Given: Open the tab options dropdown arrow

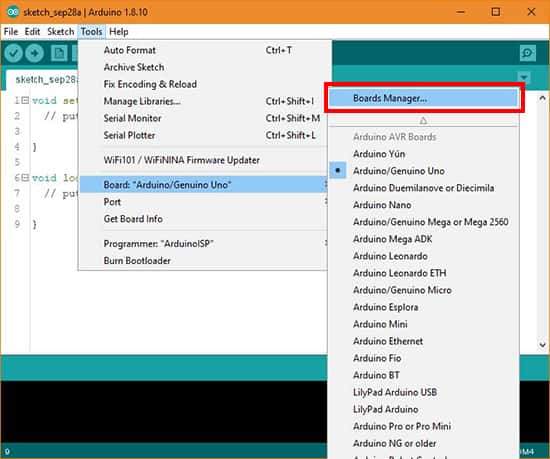Looking at the screenshot, I should 524,77.
